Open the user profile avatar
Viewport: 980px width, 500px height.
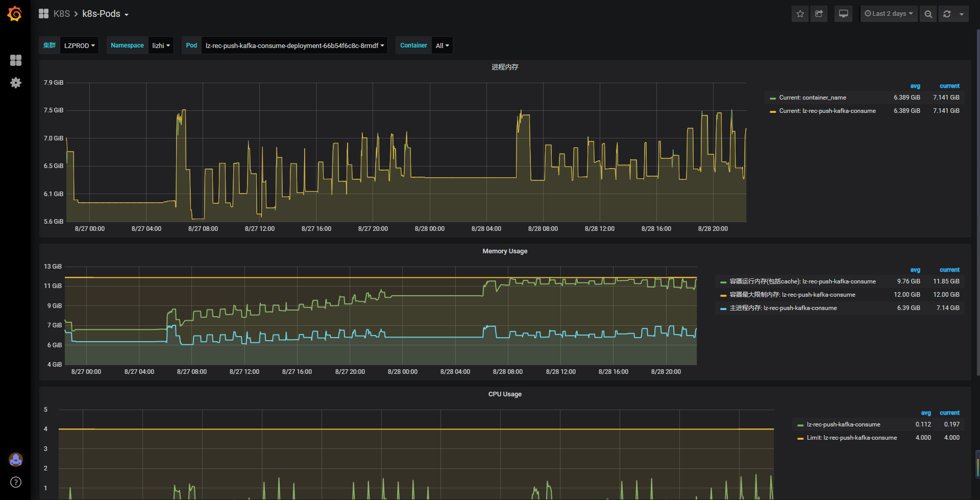pyautogui.click(x=16, y=460)
